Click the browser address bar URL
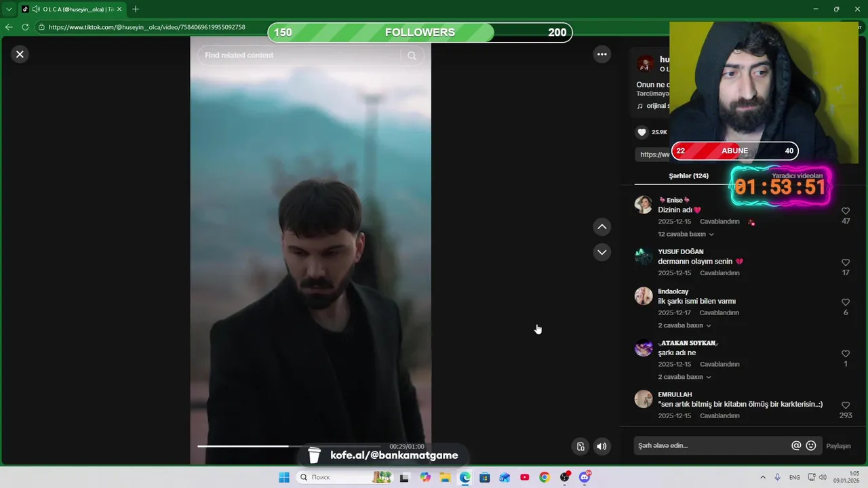 pos(146,27)
